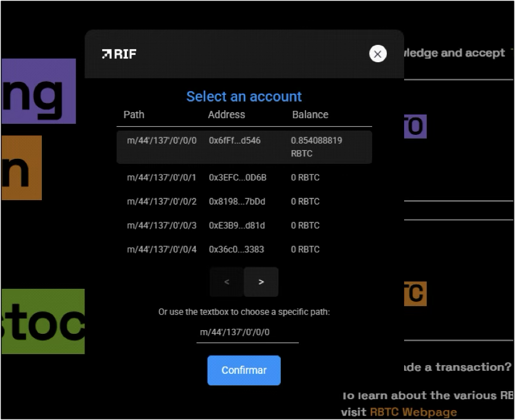Click address 0x6fFf...d546
Image resolution: width=515 pixels, height=420 pixels.
pyautogui.click(x=235, y=140)
